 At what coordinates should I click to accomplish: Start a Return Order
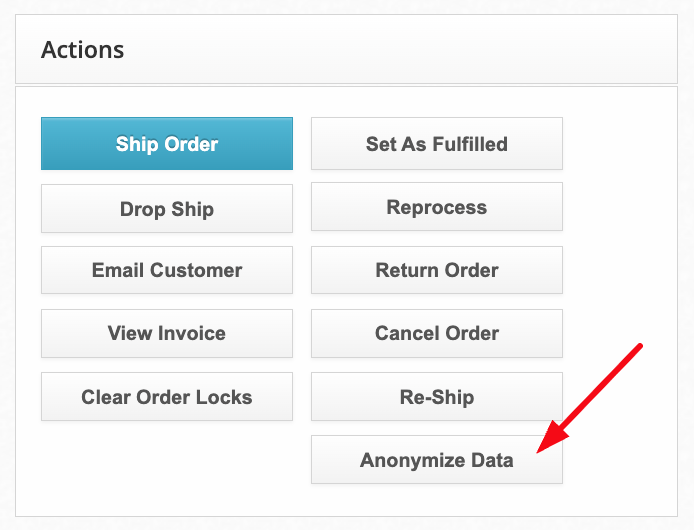(437, 270)
